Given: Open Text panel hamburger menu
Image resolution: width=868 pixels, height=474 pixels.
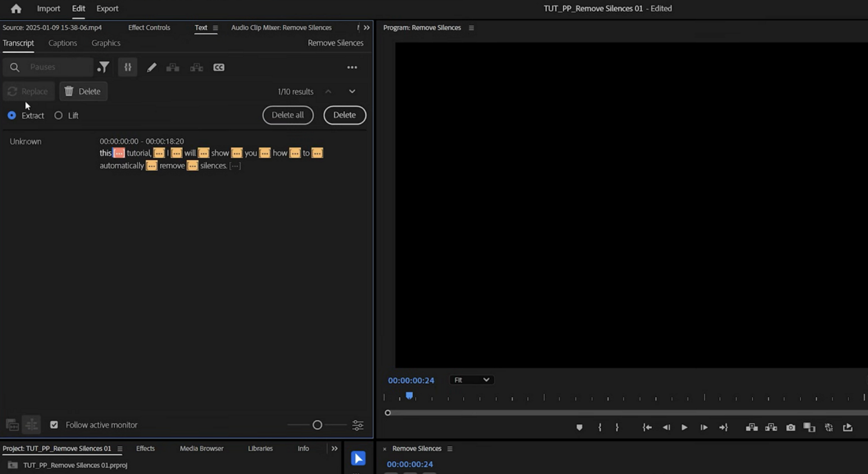Looking at the screenshot, I should point(215,28).
